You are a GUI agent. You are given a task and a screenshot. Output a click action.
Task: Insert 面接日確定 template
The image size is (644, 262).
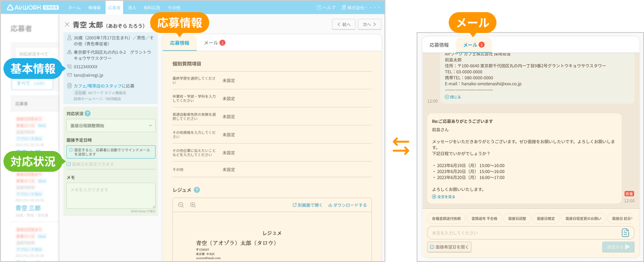[x=546, y=218]
